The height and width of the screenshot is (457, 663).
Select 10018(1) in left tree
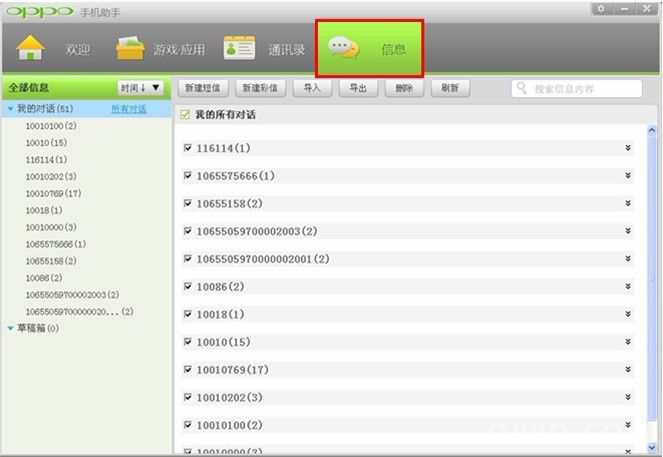44,211
